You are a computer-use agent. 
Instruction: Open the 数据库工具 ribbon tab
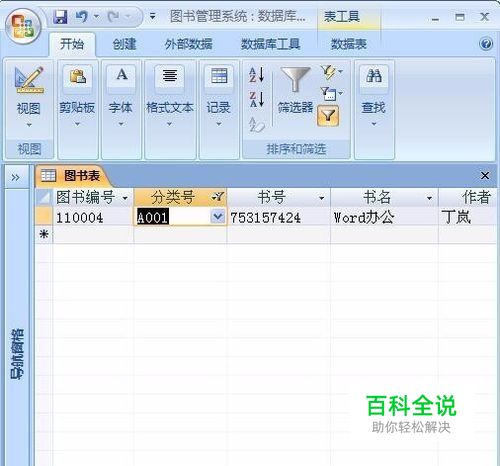coord(270,44)
